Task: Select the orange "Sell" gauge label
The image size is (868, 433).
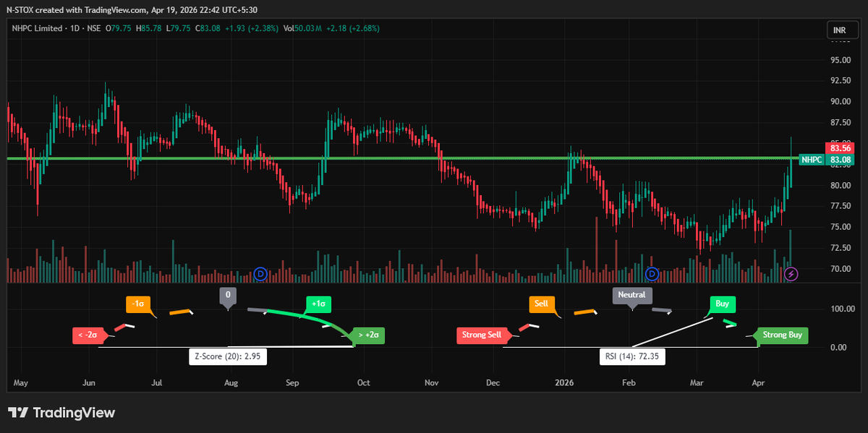Action: coord(542,304)
